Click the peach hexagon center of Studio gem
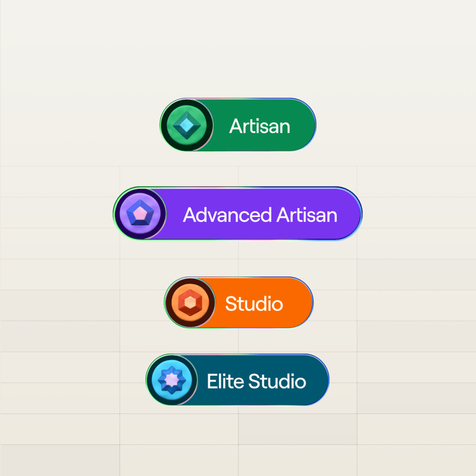Screen dimensions: 476x476 point(190,302)
